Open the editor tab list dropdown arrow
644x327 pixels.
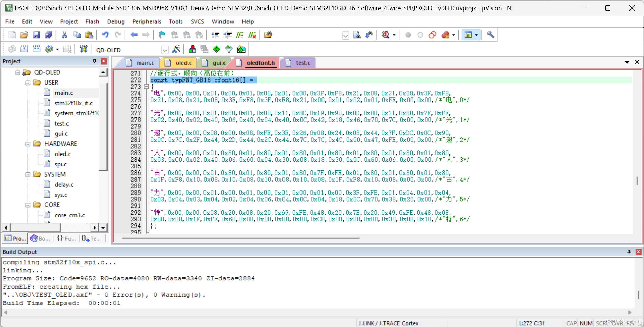point(627,62)
